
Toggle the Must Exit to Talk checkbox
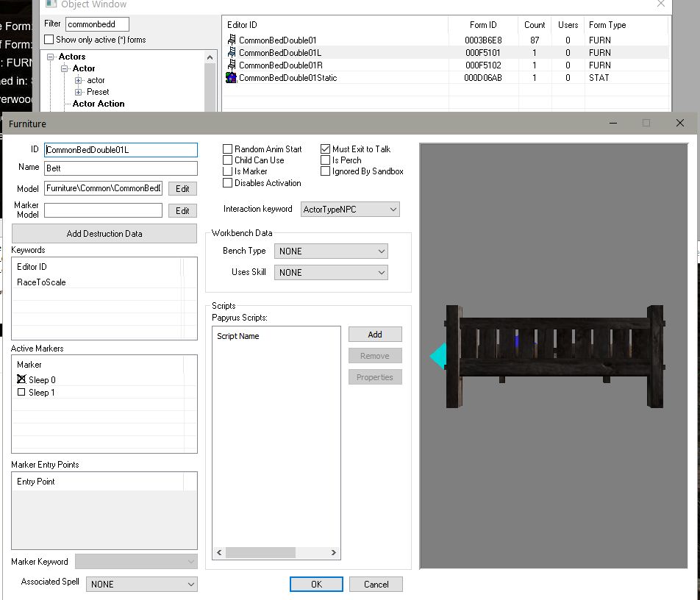point(326,149)
